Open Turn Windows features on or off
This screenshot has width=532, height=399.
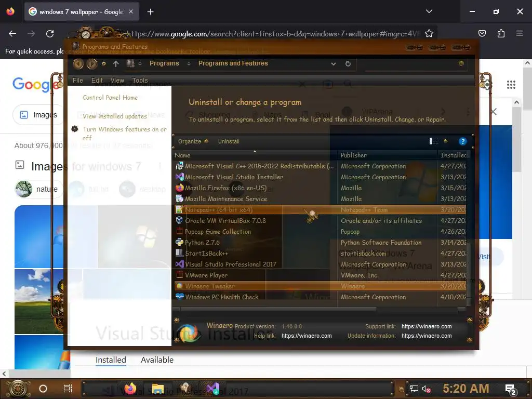[x=125, y=134]
